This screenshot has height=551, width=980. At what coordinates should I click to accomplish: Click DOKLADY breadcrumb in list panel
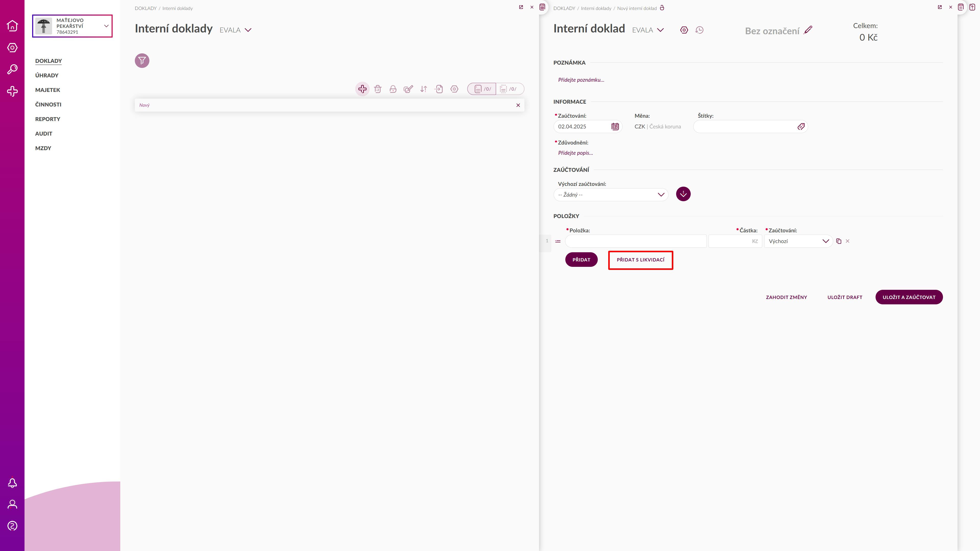pyautogui.click(x=146, y=8)
